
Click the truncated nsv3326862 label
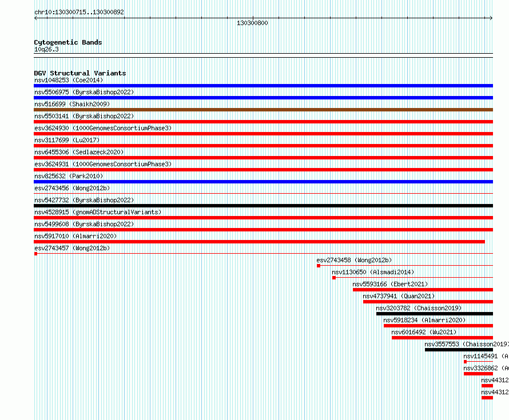[486, 368]
